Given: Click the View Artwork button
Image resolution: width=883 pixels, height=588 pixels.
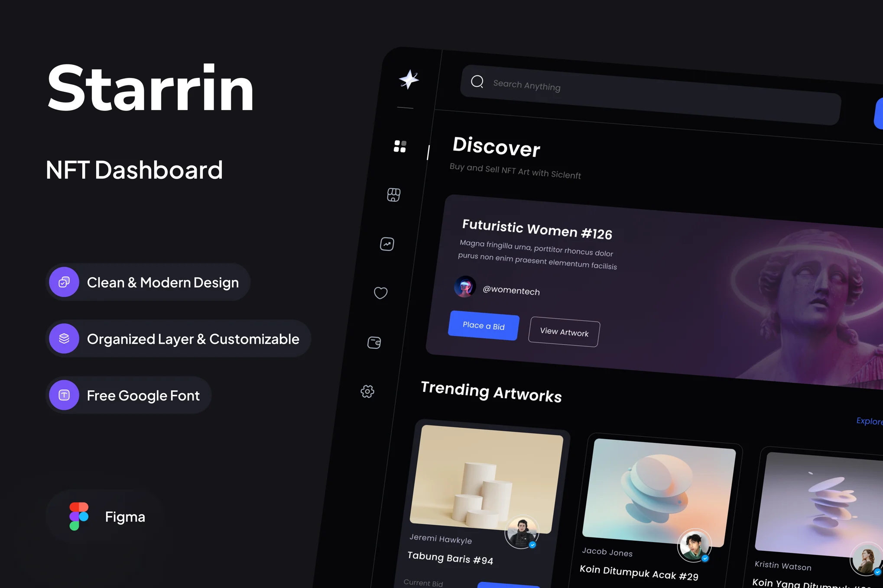Looking at the screenshot, I should point(564,332).
